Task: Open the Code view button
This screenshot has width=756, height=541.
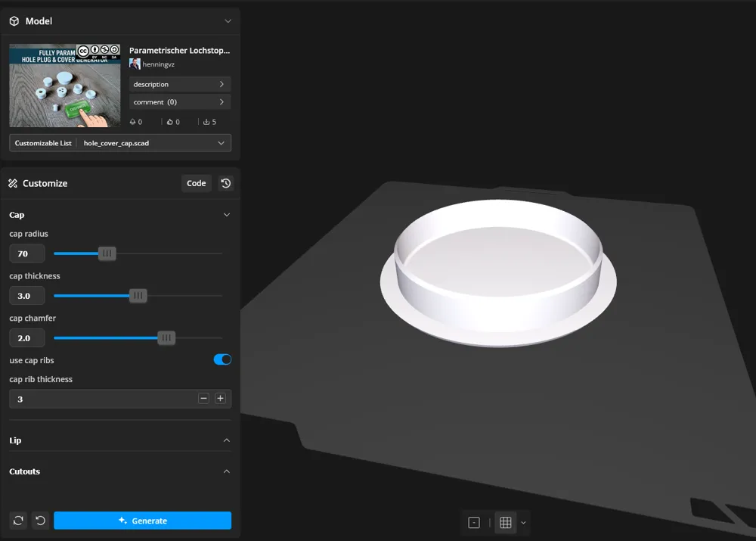Action: pos(197,183)
